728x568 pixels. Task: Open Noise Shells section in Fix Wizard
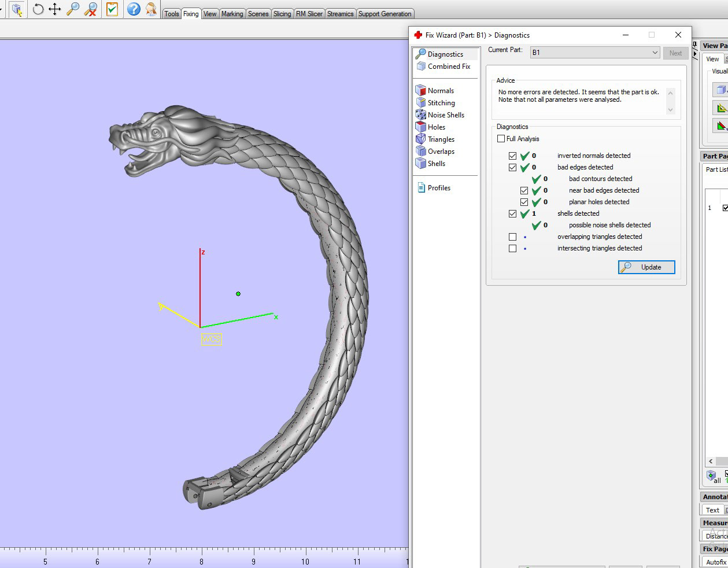[x=445, y=115]
